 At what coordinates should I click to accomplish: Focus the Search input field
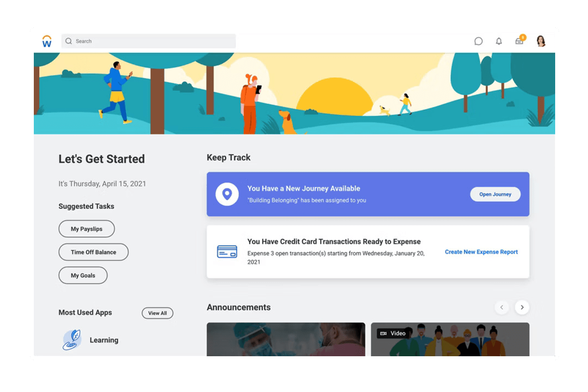tap(152, 41)
